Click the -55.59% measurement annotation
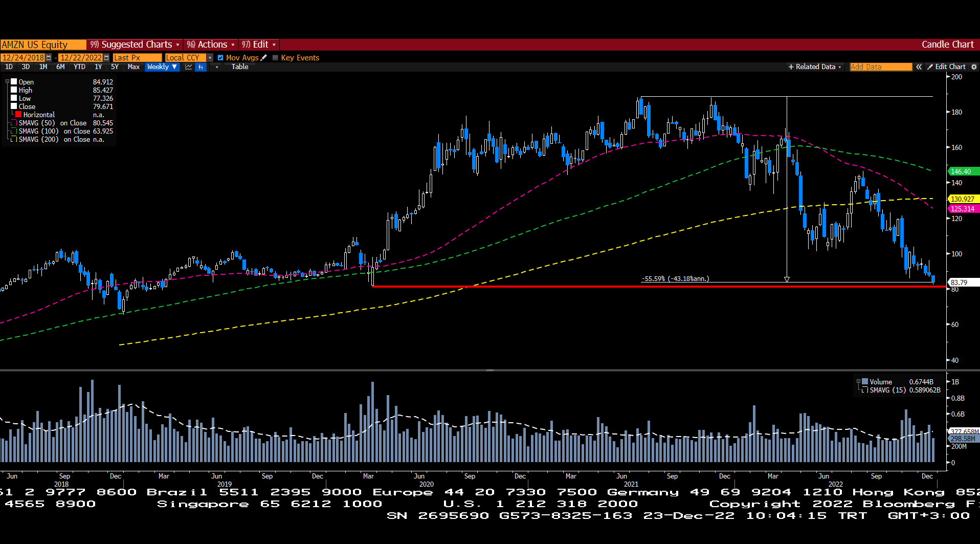This screenshot has width=980, height=544. [675, 279]
